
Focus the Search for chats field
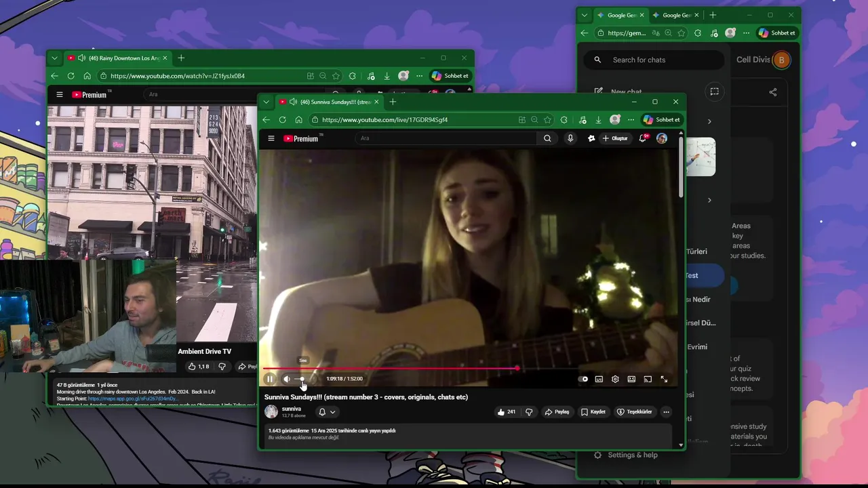pos(654,60)
